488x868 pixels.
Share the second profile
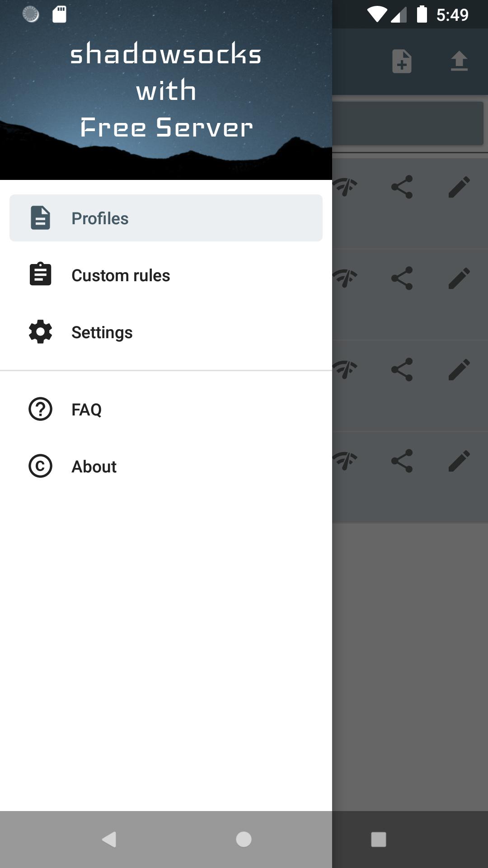(402, 278)
